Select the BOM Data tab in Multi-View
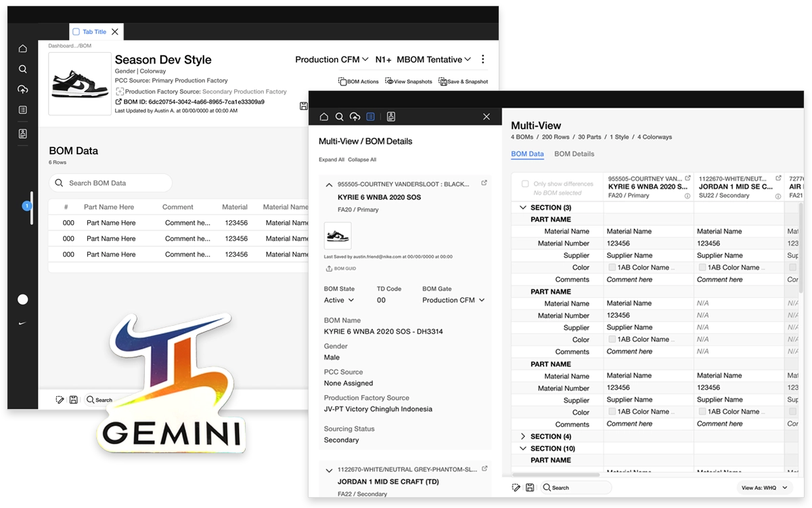The height and width of the screenshot is (508, 812). point(527,154)
